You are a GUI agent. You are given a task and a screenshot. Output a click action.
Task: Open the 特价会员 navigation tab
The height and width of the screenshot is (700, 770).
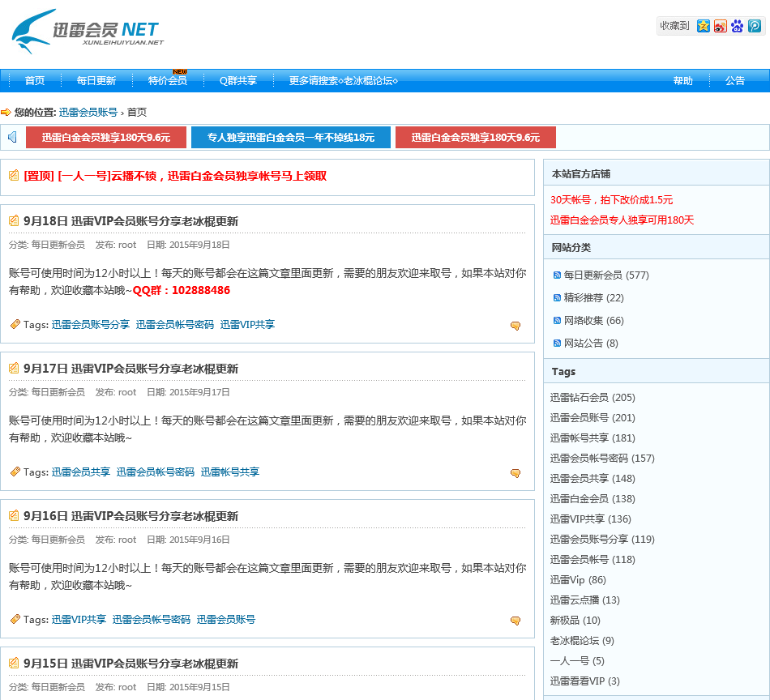[x=168, y=80]
